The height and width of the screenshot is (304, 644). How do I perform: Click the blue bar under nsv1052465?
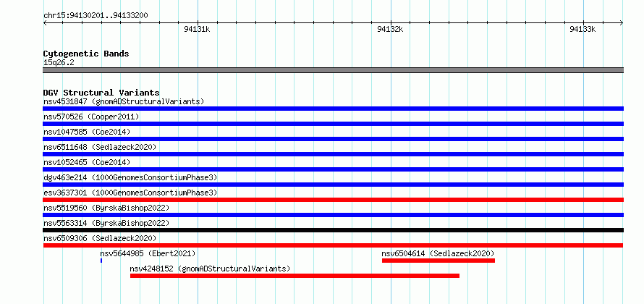tap(333, 169)
